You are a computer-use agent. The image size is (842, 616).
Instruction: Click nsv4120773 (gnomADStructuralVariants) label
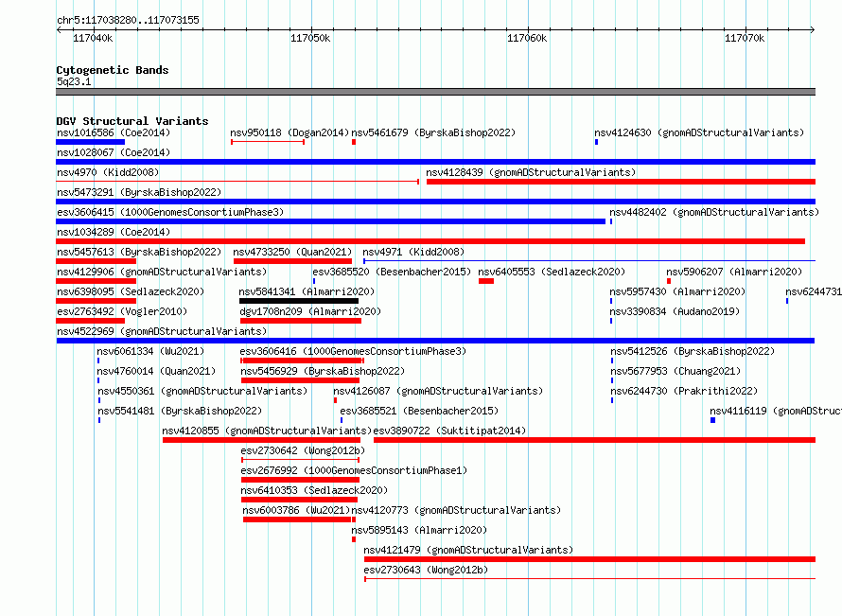(x=456, y=510)
